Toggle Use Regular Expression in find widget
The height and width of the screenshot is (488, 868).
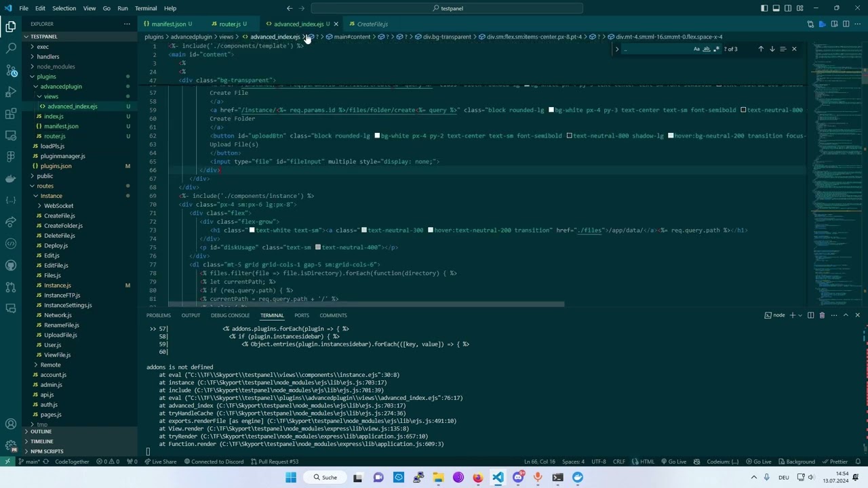[x=716, y=49]
